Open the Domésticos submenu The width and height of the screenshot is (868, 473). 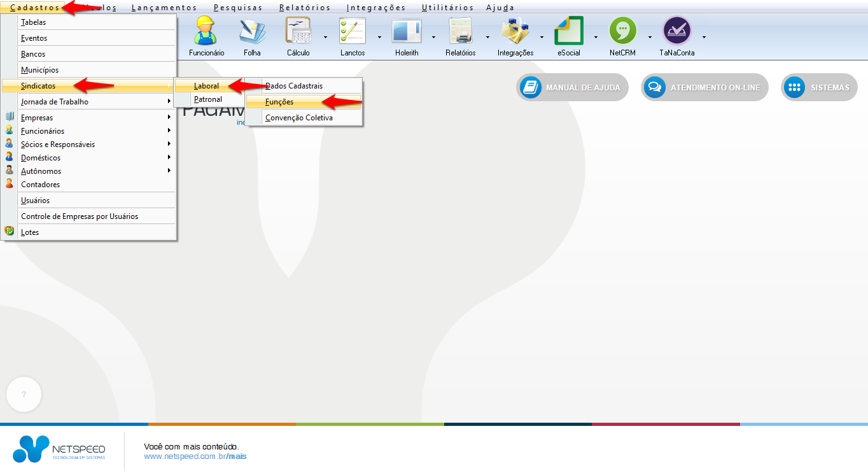(x=89, y=158)
